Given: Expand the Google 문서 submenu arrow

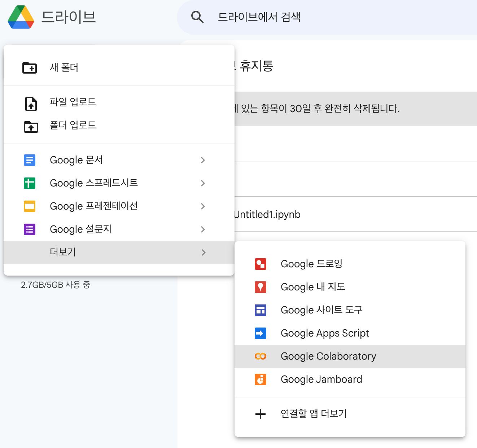Looking at the screenshot, I should point(203,160).
